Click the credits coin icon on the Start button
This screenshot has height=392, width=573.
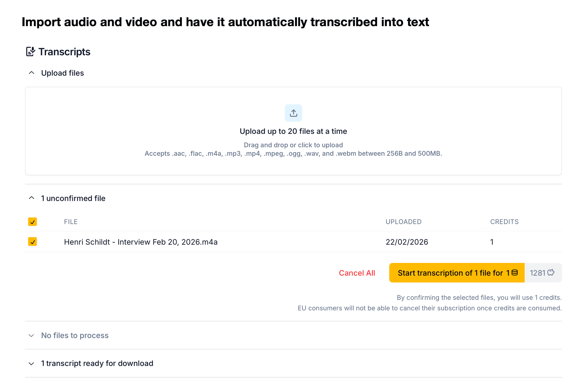[515, 273]
